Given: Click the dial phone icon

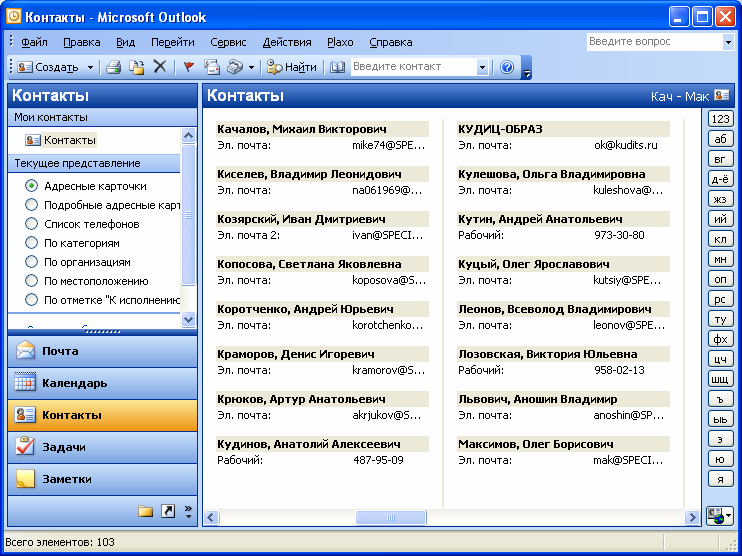Looking at the screenshot, I should tap(235, 67).
